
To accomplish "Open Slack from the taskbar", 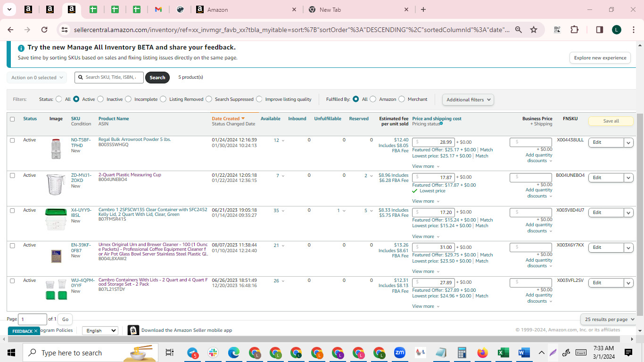I will point(213,353).
